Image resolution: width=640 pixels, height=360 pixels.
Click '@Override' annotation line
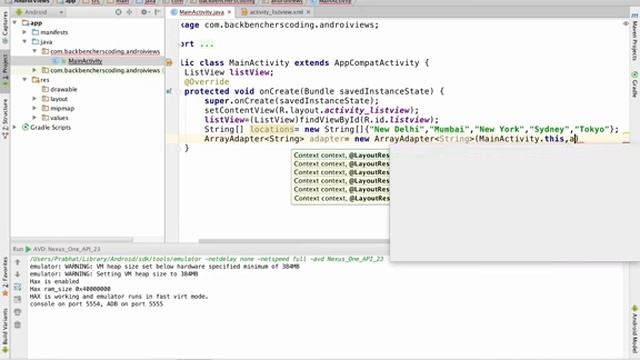(x=207, y=82)
